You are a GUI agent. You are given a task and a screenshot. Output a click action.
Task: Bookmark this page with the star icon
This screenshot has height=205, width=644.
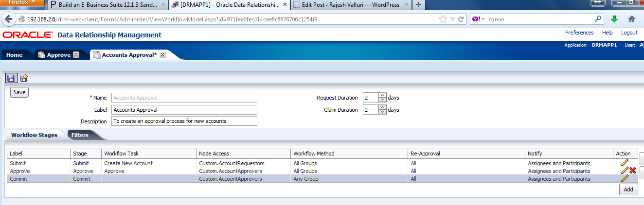click(443, 19)
